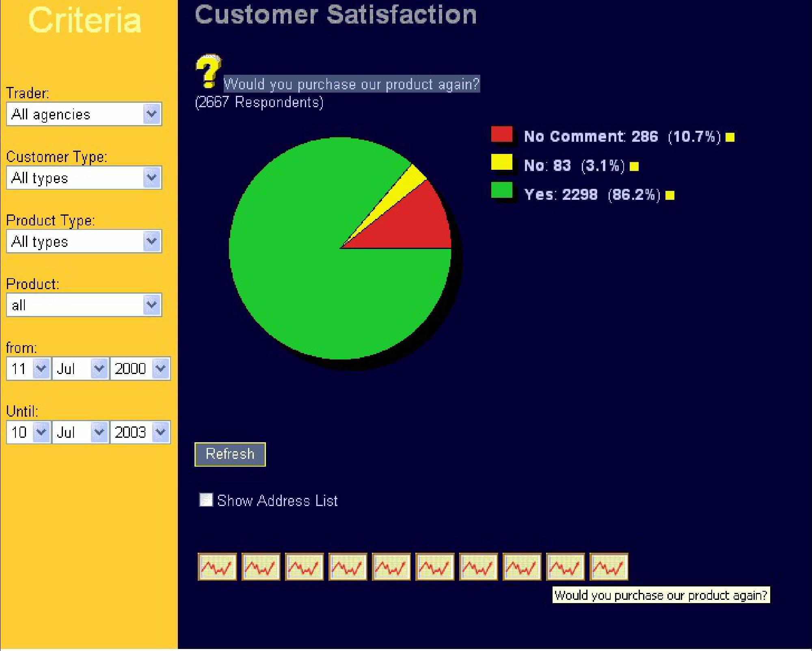Screen dimensions: 812x651
Task: Expand the Product dropdown set to all
Action: point(151,305)
